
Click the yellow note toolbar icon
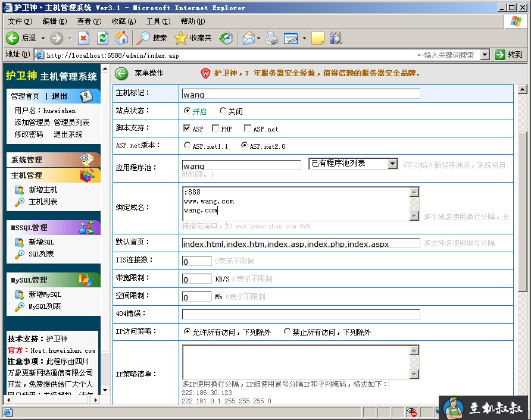point(318,38)
